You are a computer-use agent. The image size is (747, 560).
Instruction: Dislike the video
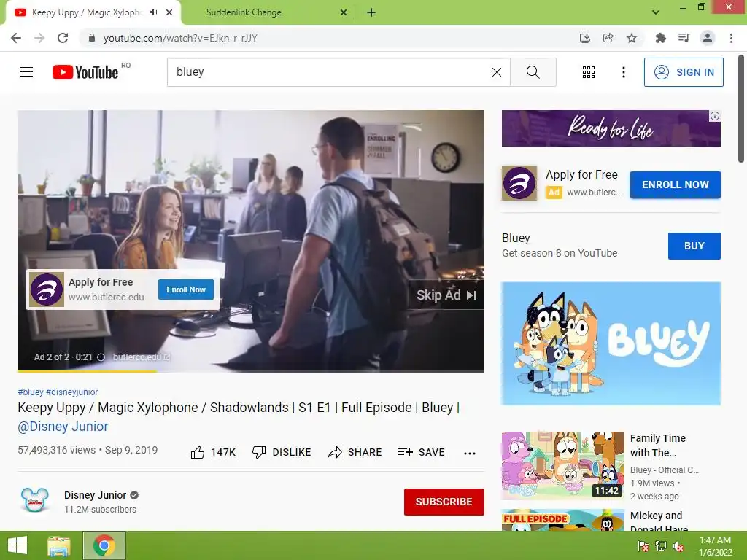click(x=282, y=452)
